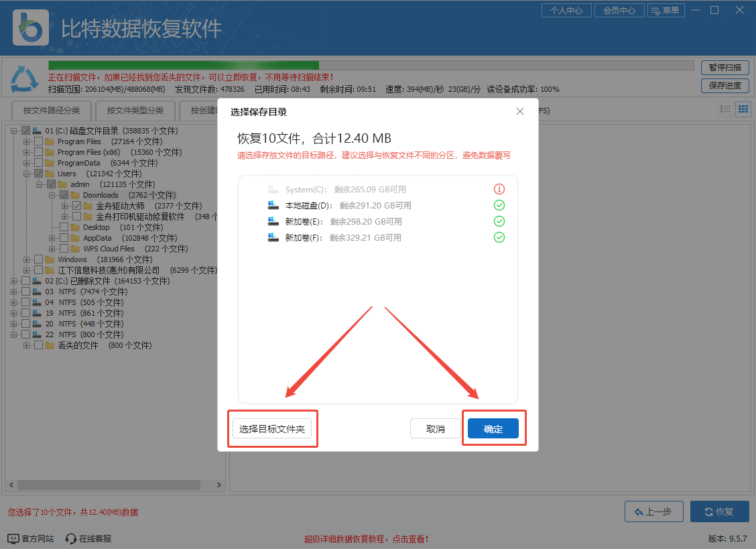Image resolution: width=756 pixels, height=549 pixels.
Task: Click green check icon for 本地磁盘(D:)
Action: (x=499, y=205)
